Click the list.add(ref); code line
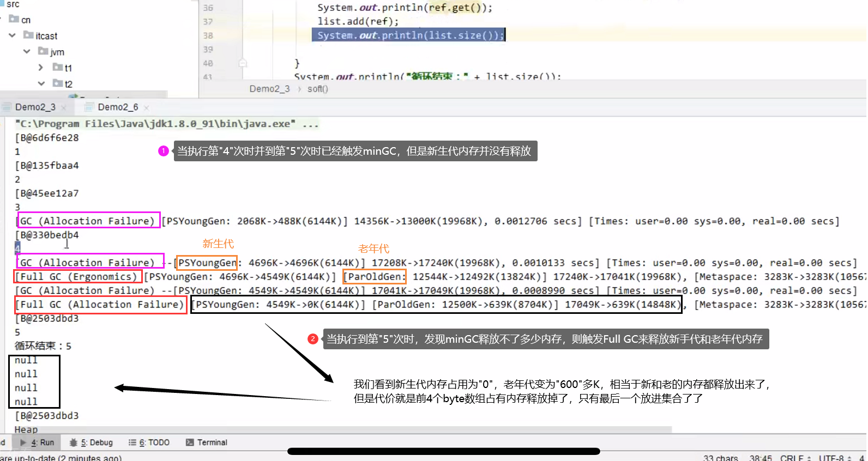 [x=358, y=21]
